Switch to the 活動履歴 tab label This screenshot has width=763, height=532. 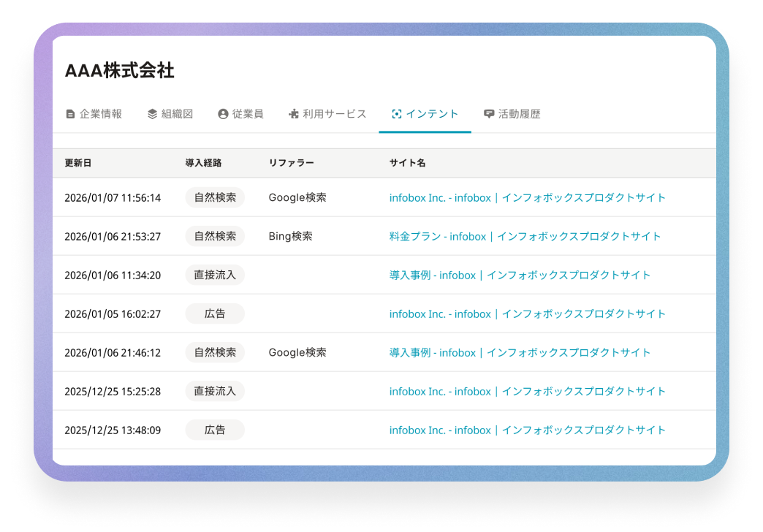pos(519,114)
